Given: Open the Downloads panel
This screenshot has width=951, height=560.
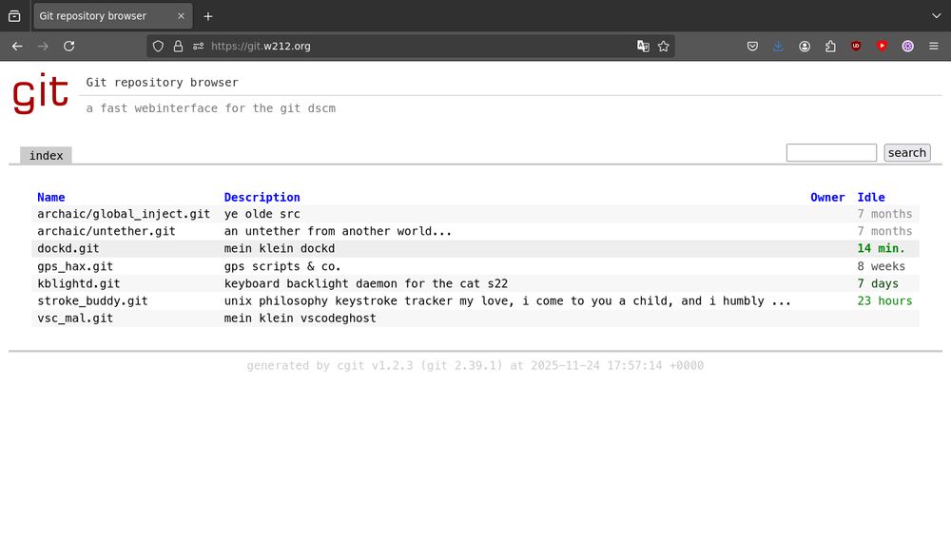Looking at the screenshot, I should [x=778, y=46].
